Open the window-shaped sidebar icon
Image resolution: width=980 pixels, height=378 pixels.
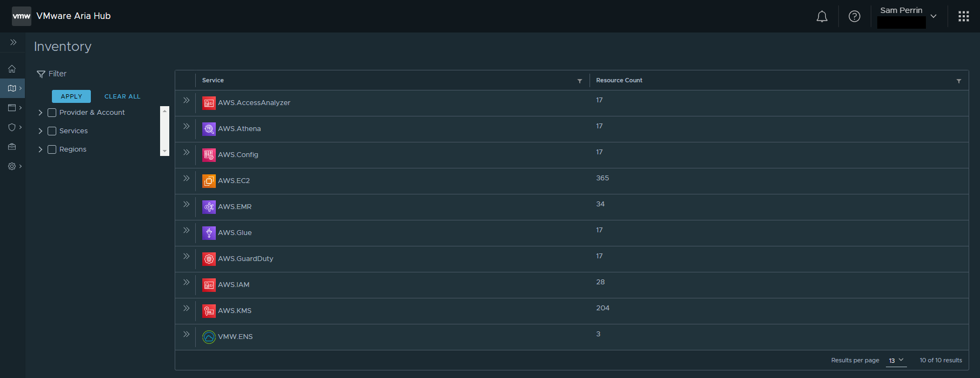click(12, 108)
